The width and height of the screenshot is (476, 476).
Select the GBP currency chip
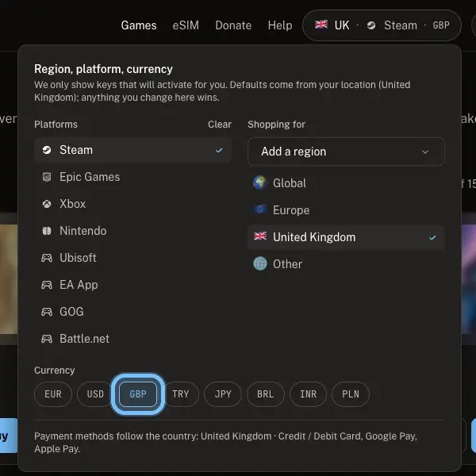pos(138,394)
